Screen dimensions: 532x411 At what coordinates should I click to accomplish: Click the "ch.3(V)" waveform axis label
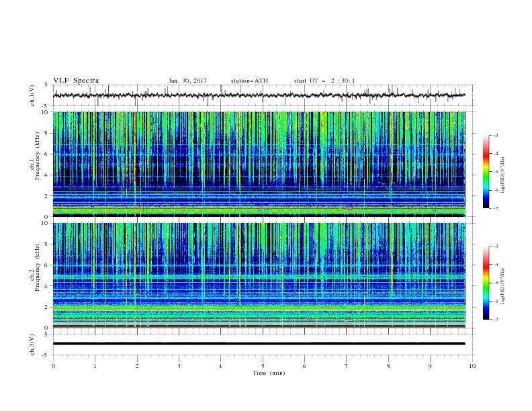(x=32, y=345)
